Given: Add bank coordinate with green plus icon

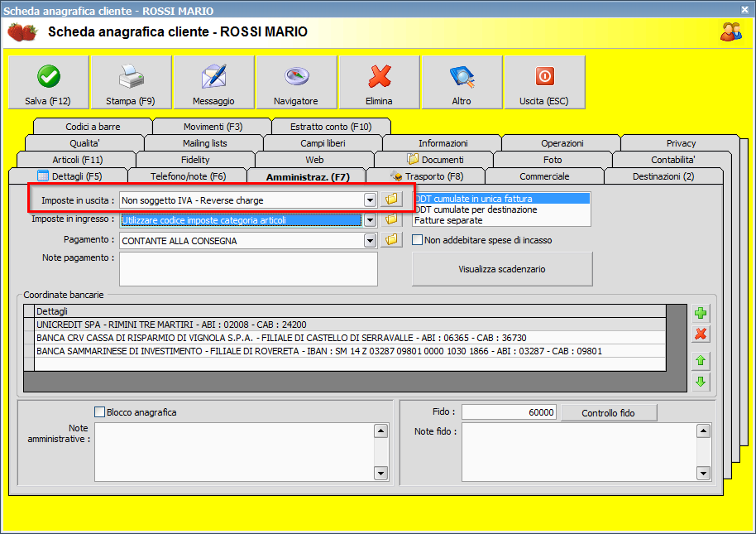Looking at the screenshot, I should coord(701,313).
